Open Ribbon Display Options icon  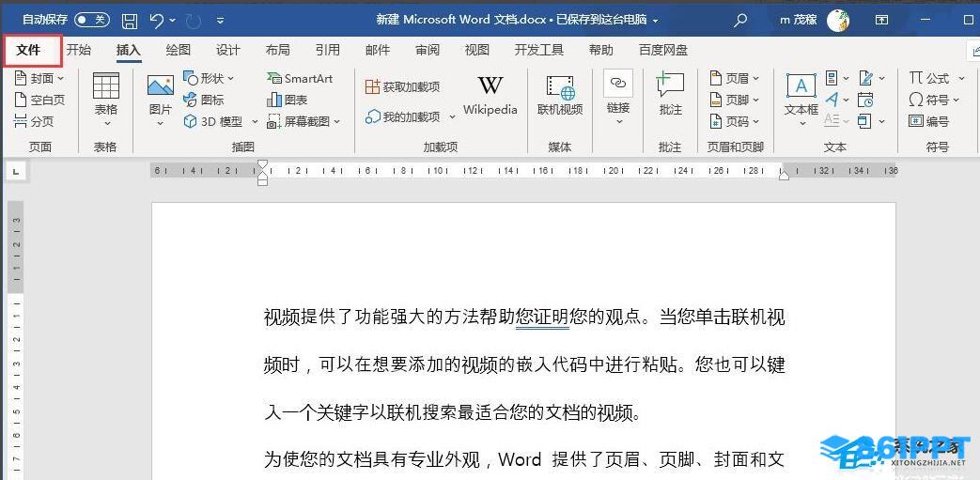[881, 20]
